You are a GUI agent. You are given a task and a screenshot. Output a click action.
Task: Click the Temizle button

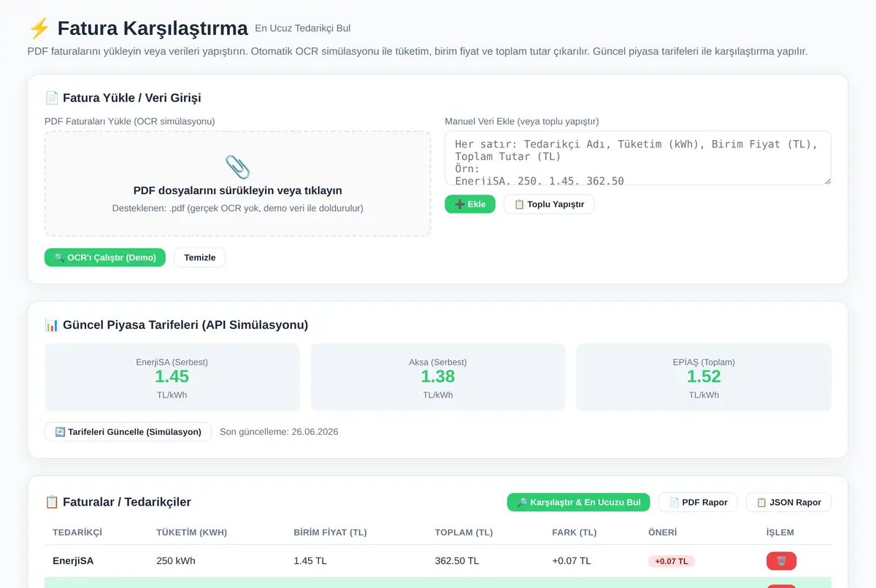200,258
